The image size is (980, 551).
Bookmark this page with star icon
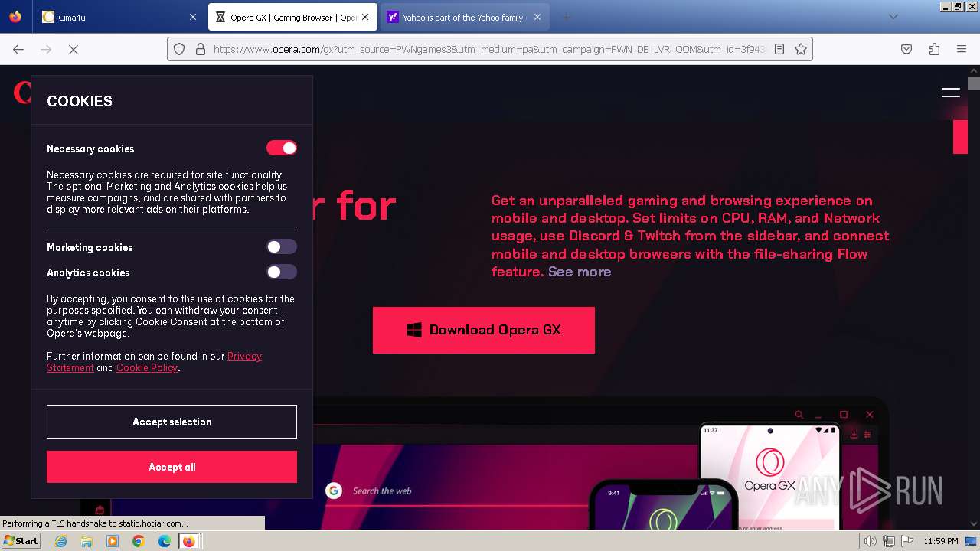801,49
